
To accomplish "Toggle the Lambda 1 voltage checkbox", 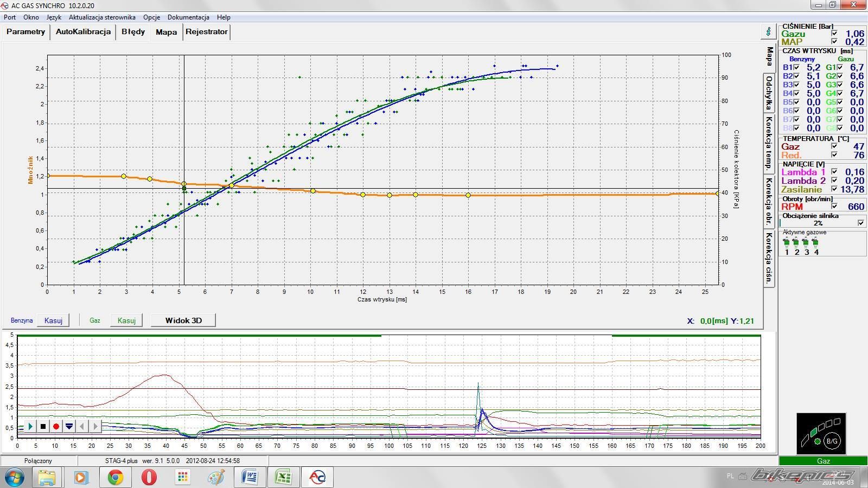I will pos(834,172).
